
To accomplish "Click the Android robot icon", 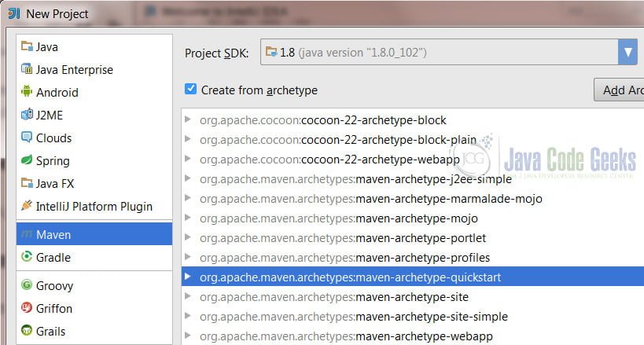I will pyautogui.click(x=27, y=92).
